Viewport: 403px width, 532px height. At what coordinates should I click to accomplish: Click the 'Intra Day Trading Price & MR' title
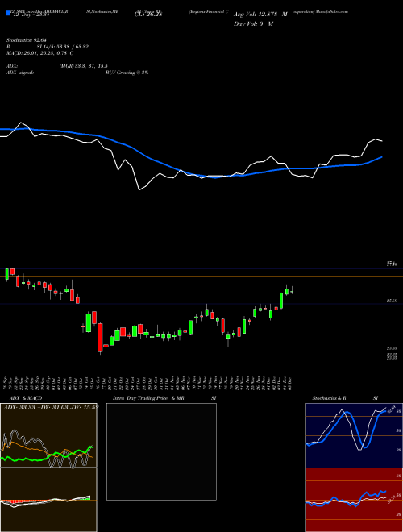click(x=148, y=398)
